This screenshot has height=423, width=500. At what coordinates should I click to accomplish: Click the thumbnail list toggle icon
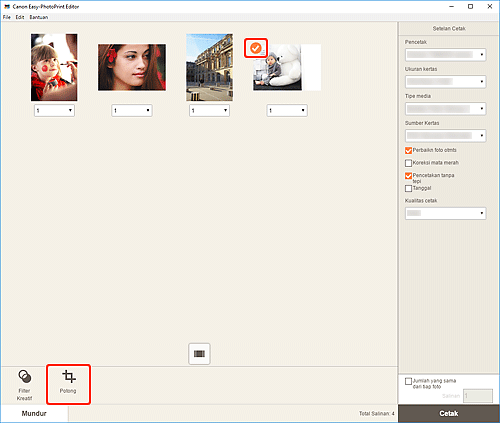click(x=199, y=354)
